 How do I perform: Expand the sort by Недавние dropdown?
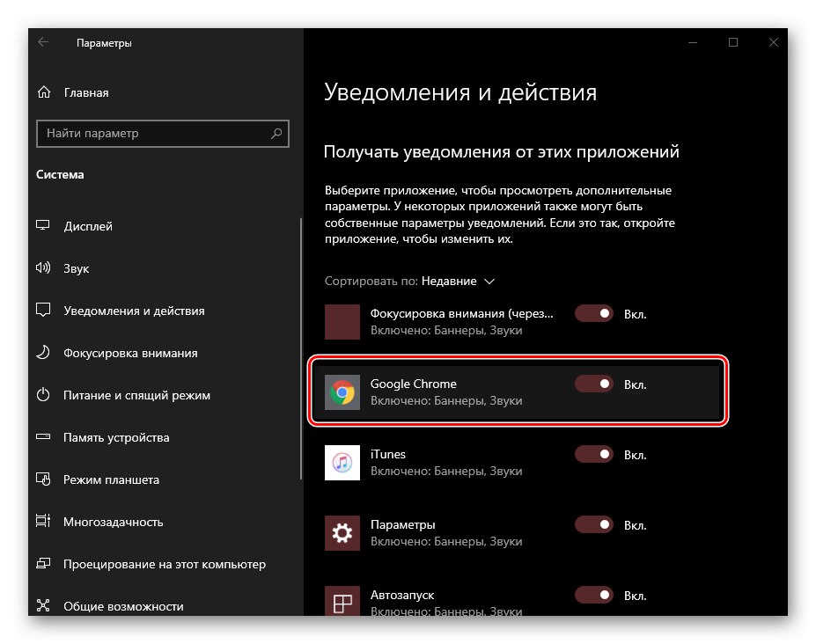(458, 281)
